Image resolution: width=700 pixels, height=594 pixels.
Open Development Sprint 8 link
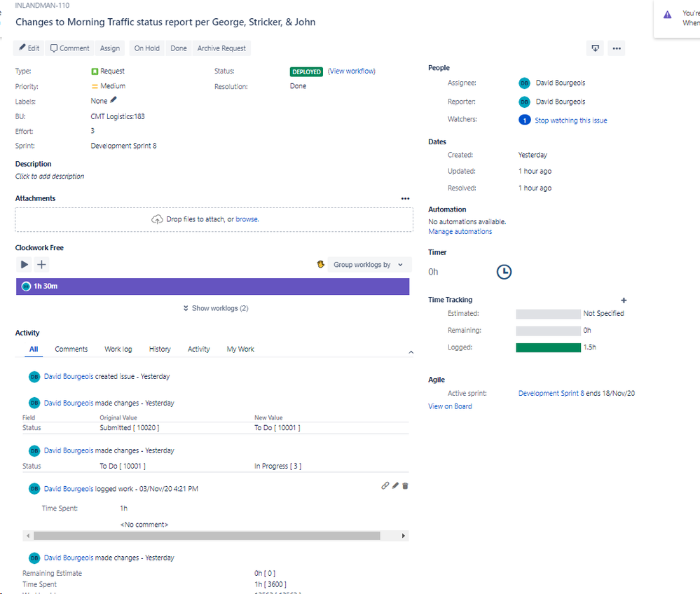click(551, 393)
